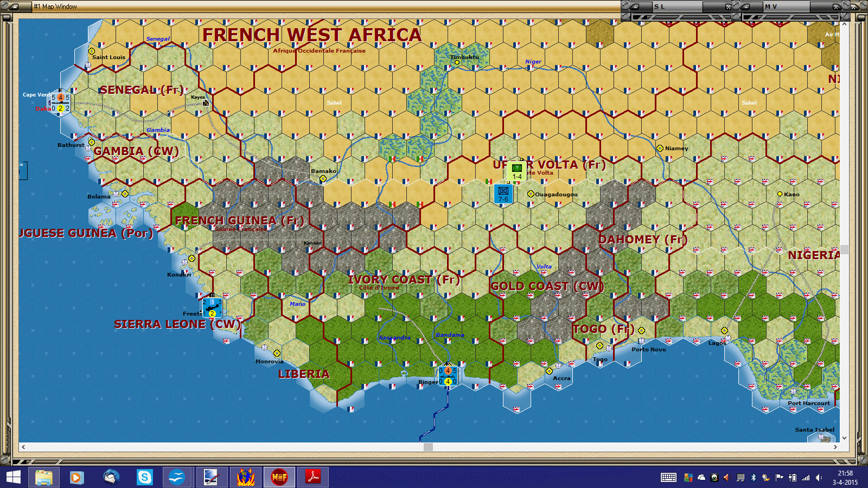868x488 pixels.
Task: Click the Ouagadougou city marker
Action: click(x=531, y=194)
